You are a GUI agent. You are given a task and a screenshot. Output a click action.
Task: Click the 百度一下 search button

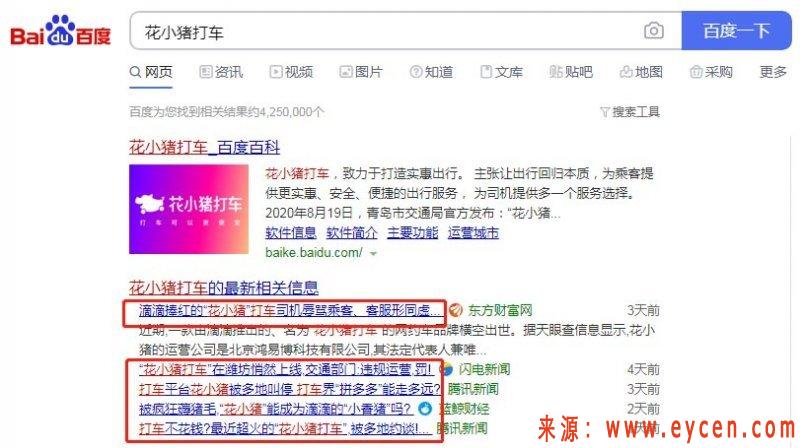click(x=736, y=31)
